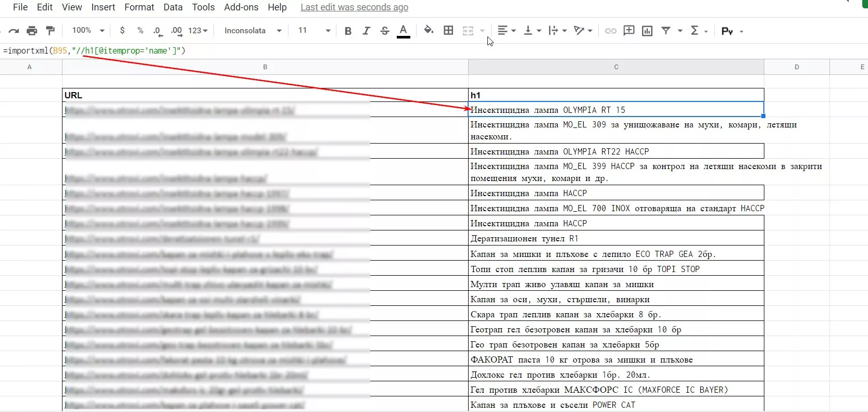Select column D header
This screenshot has width=868, height=412.
click(797, 67)
